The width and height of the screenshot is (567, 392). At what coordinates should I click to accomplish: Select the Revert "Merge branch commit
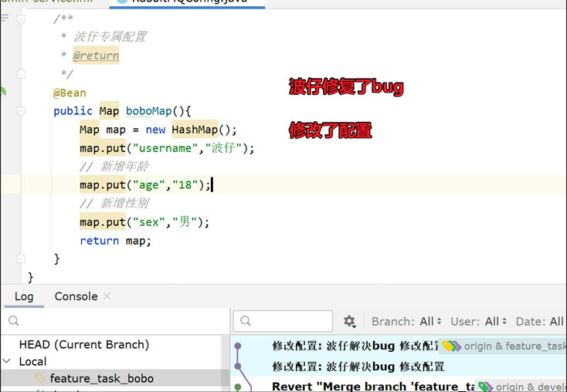point(372,387)
